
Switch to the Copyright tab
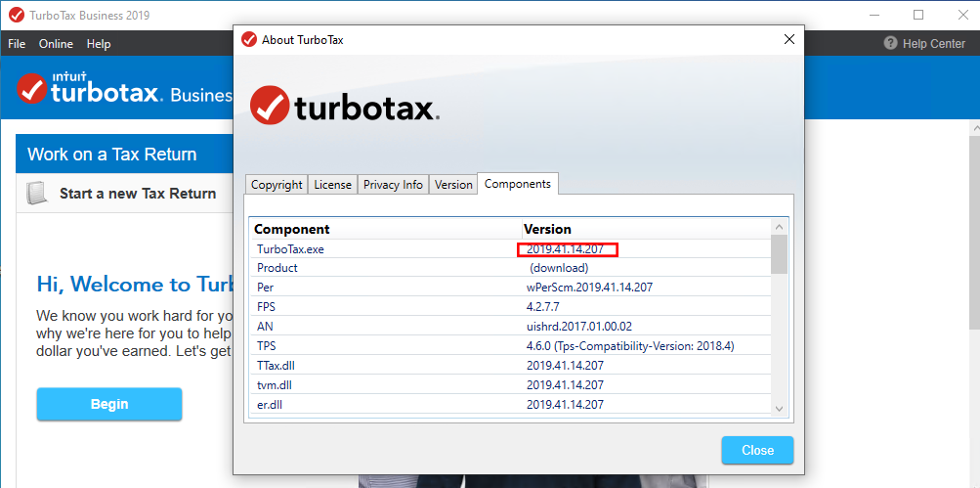[x=277, y=185]
